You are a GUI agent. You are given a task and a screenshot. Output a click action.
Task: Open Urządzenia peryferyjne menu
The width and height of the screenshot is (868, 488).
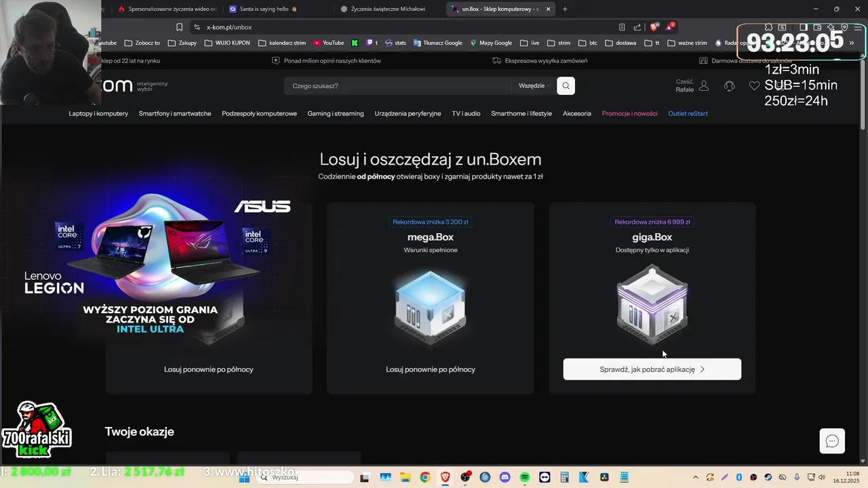click(x=408, y=113)
